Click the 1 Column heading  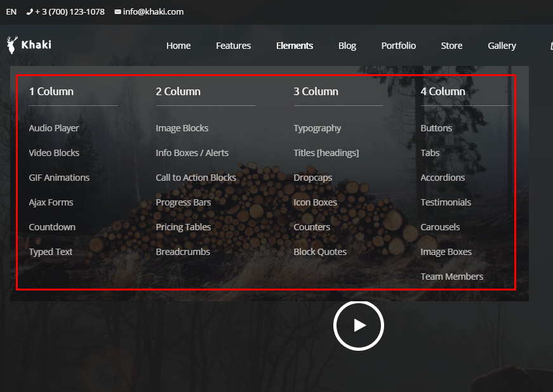[x=51, y=91]
